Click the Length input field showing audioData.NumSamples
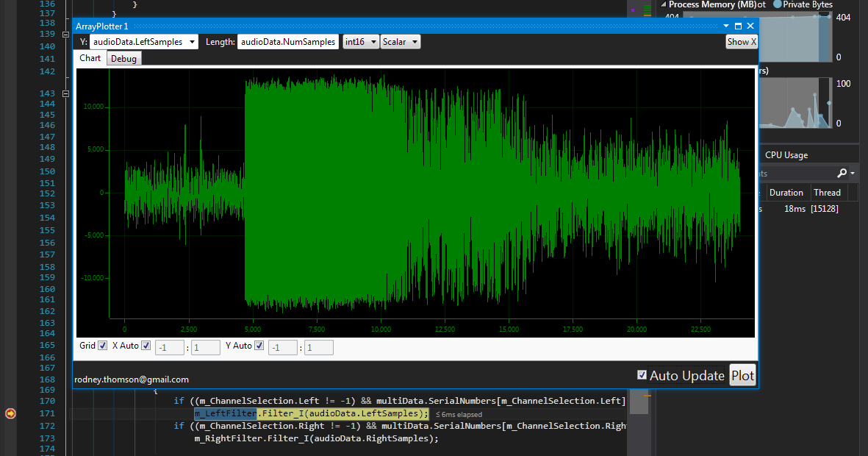Viewport: 868px width, 456px height. click(287, 42)
